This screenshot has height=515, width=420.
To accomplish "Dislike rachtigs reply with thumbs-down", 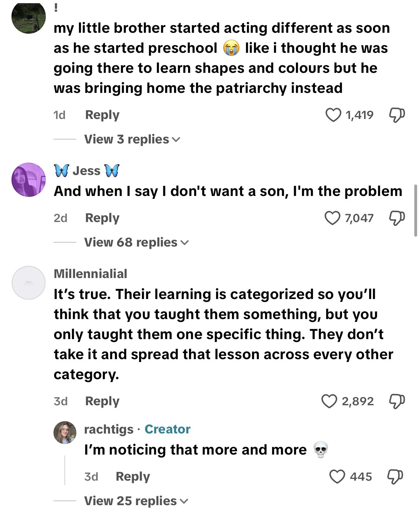I will [x=395, y=477].
